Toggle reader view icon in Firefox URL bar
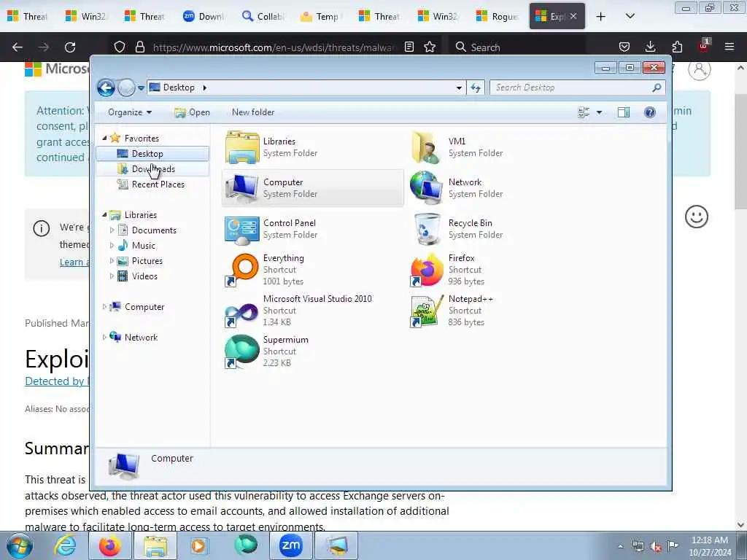Image resolution: width=747 pixels, height=560 pixels. 409,47
